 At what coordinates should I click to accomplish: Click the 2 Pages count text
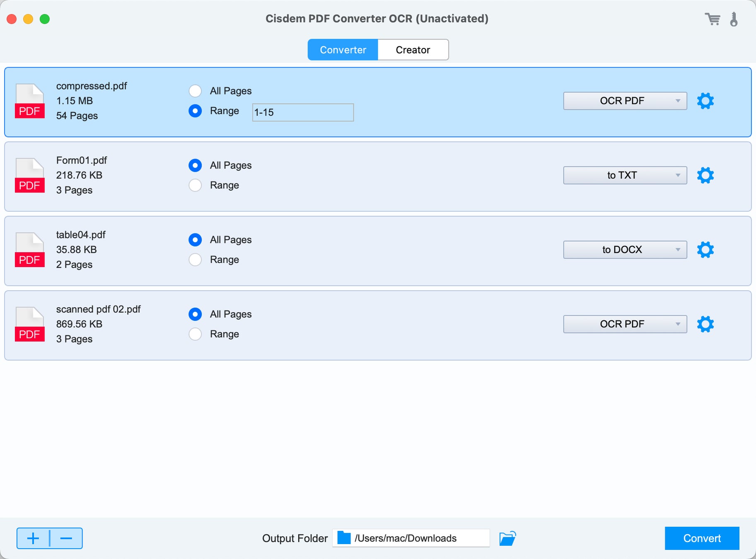(x=75, y=265)
